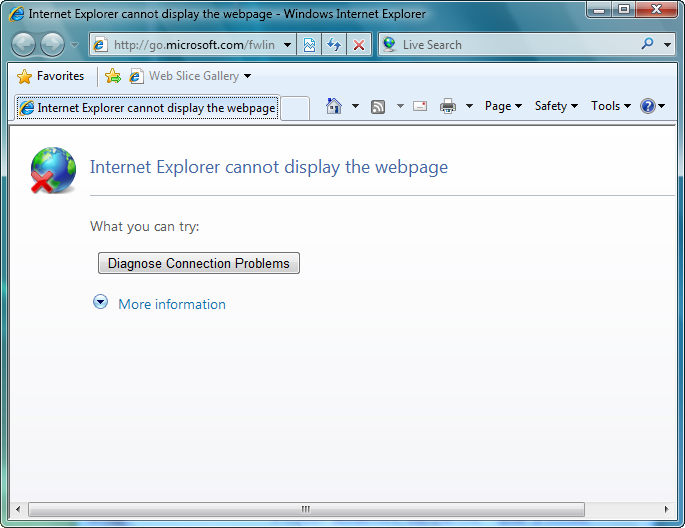Viewport: 685px width, 528px height.
Task: Expand the Web Slice Gallery dropdown arrow
Action: tap(247, 76)
